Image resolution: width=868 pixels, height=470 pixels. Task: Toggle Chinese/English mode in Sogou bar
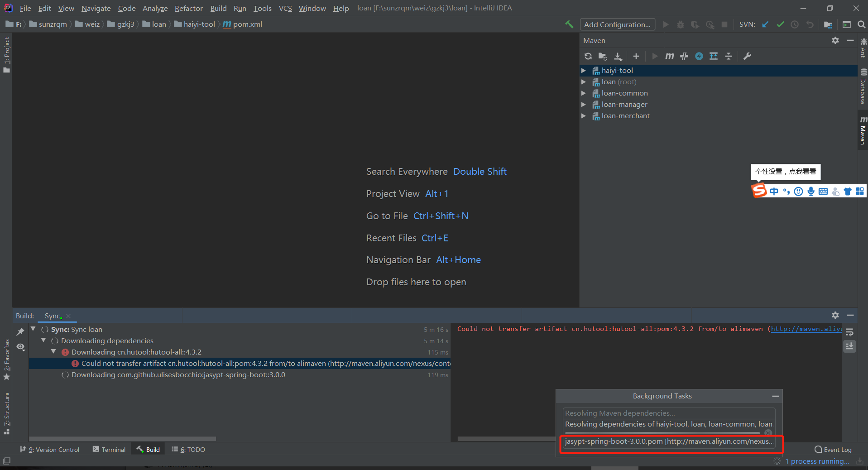pos(774,192)
